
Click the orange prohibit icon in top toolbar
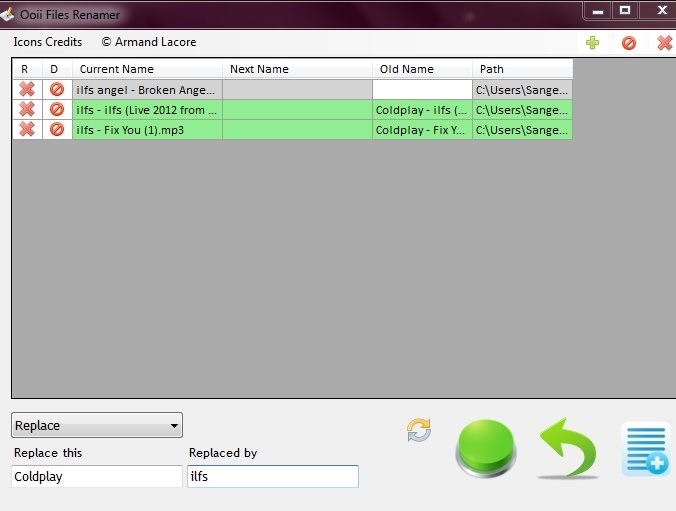point(629,43)
